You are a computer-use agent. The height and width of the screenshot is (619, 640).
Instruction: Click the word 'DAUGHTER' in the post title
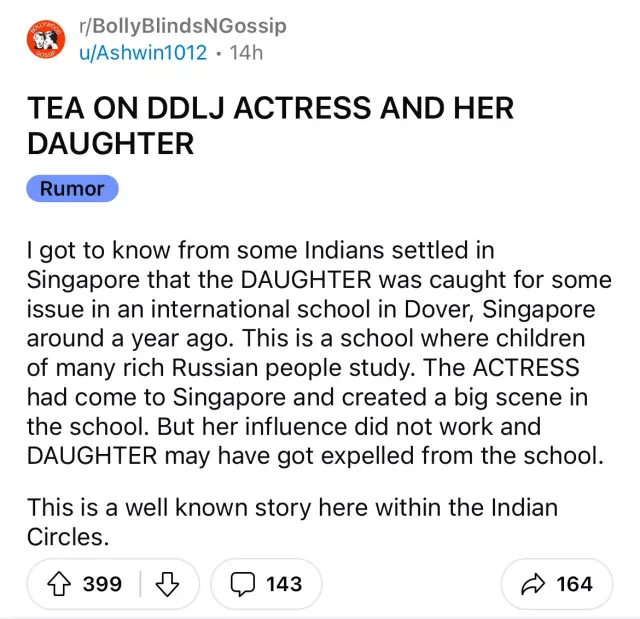point(110,143)
